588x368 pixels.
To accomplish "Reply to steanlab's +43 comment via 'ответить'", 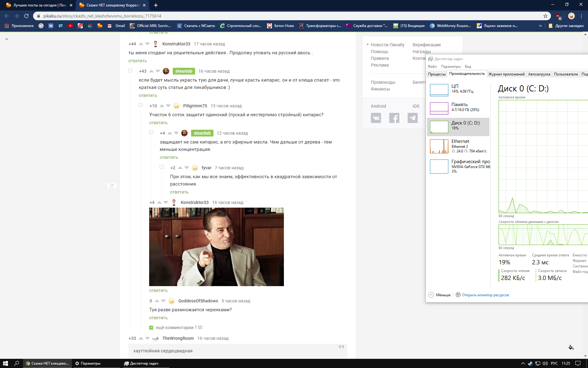I will point(148,95).
